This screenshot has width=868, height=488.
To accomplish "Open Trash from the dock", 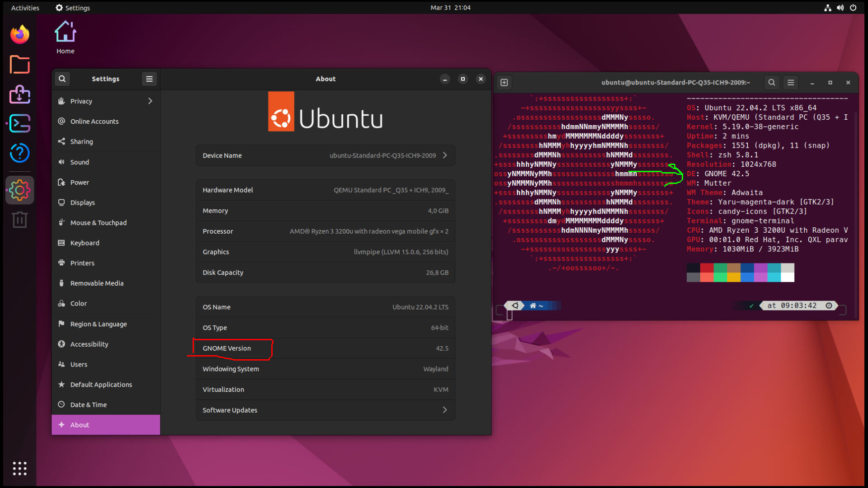I will click(x=19, y=220).
